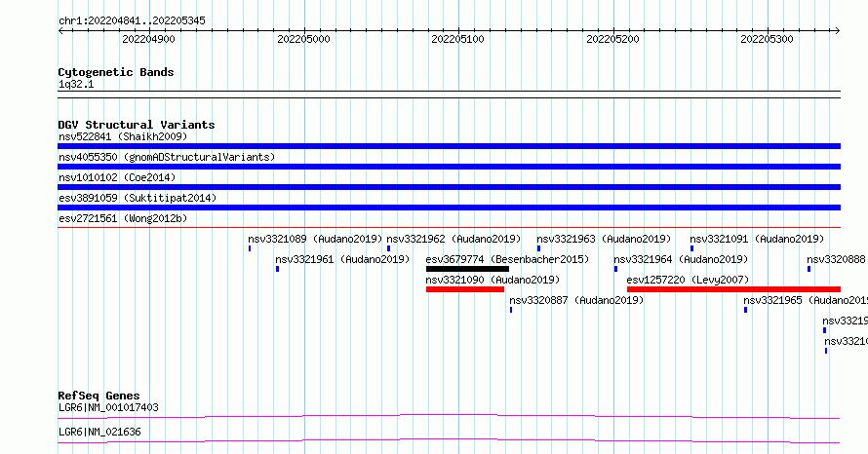Click ruler position 202205000

pos(303,39)
